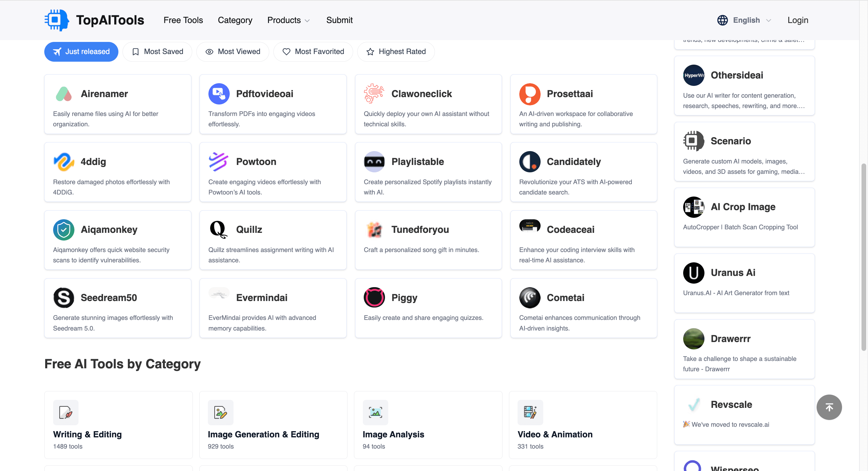Click the Playlistable icon
This screenshot has width=868, height=471.
point(374,162)
